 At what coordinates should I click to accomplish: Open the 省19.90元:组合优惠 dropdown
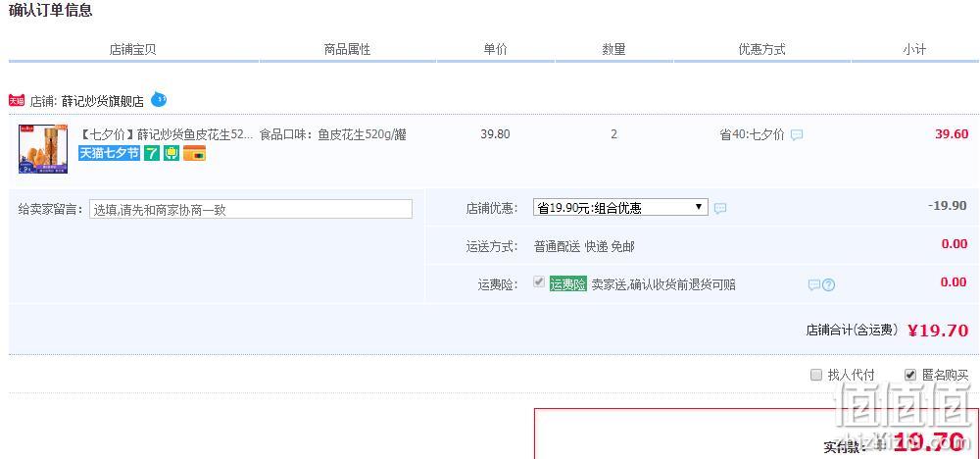click(x=620, y=208)
